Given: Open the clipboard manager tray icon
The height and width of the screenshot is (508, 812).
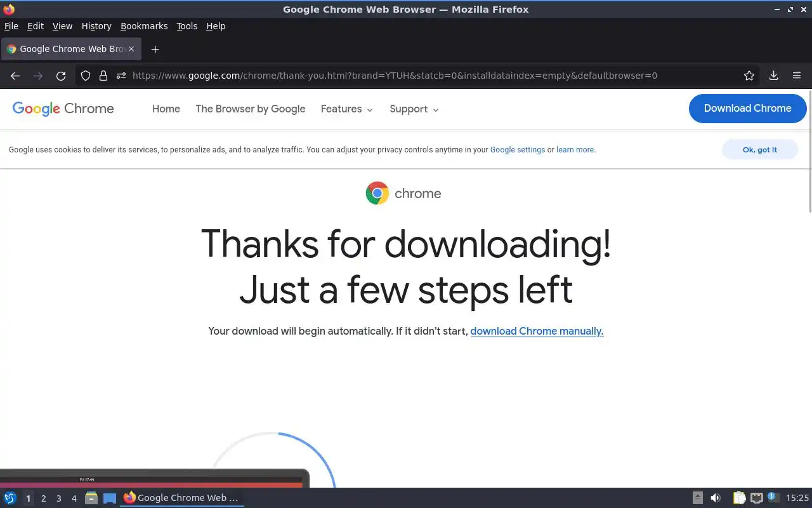Looking at the screenshot, I should [739, 498].
